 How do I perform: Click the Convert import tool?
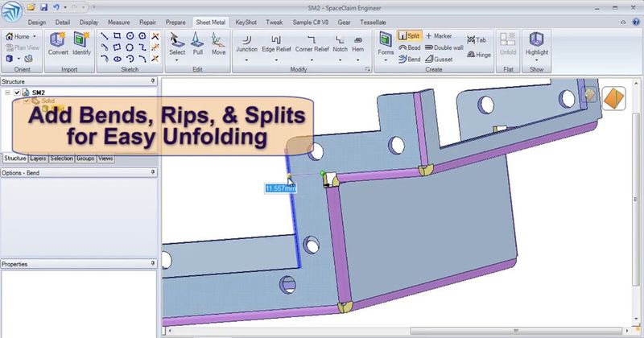[x=58, y=43]
